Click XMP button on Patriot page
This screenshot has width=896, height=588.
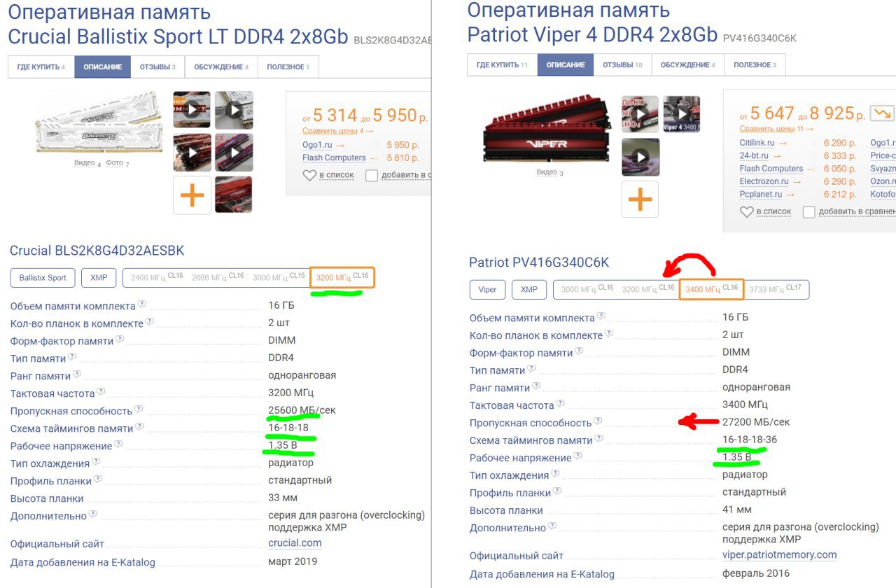(x=529, y=289)
